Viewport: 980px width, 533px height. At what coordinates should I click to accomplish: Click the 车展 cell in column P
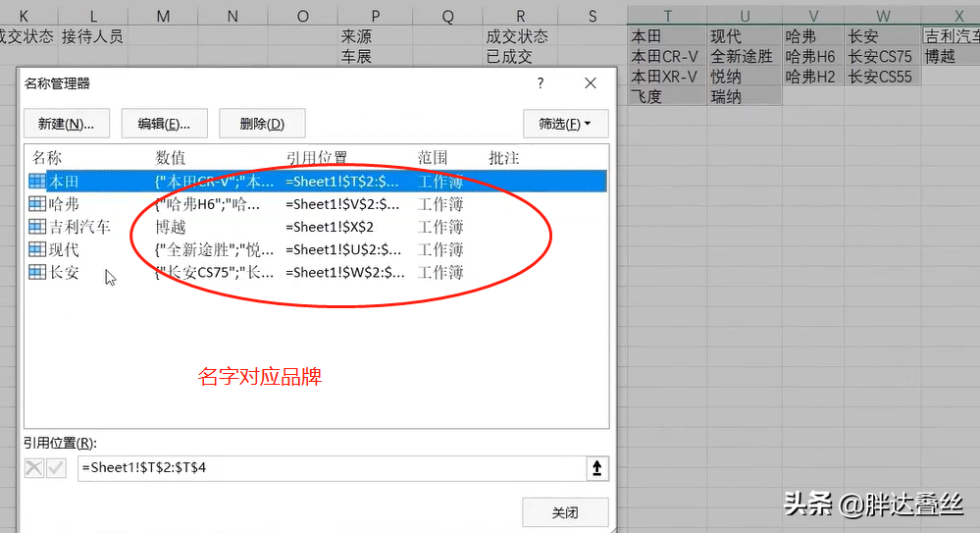click(x=375, y=56)
